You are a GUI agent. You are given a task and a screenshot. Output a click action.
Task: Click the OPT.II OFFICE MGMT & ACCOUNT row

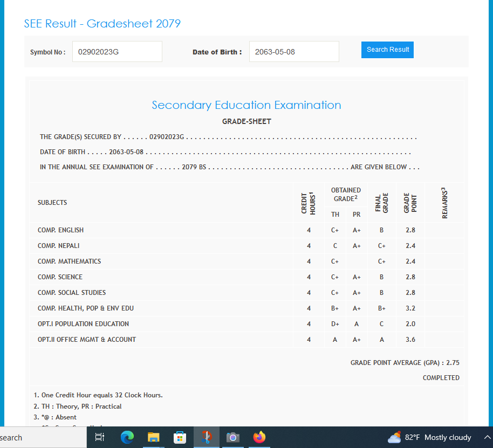86,340
